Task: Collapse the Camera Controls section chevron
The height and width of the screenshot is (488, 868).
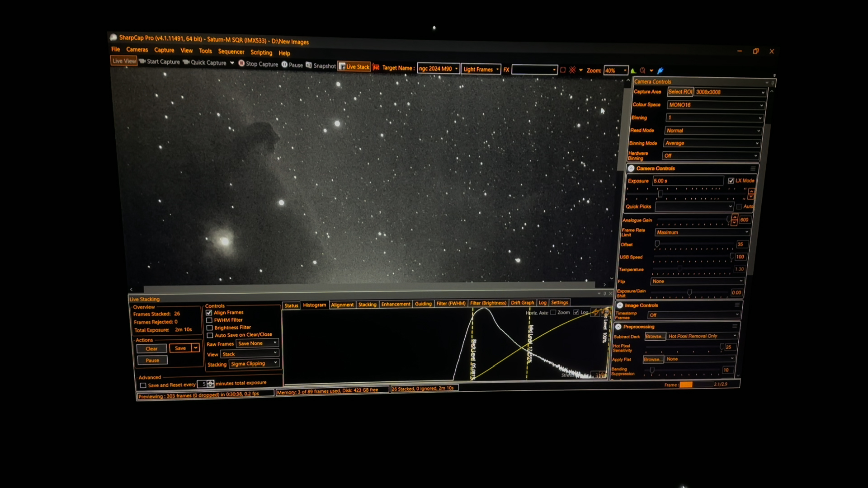Action: [x=631, y=168]
